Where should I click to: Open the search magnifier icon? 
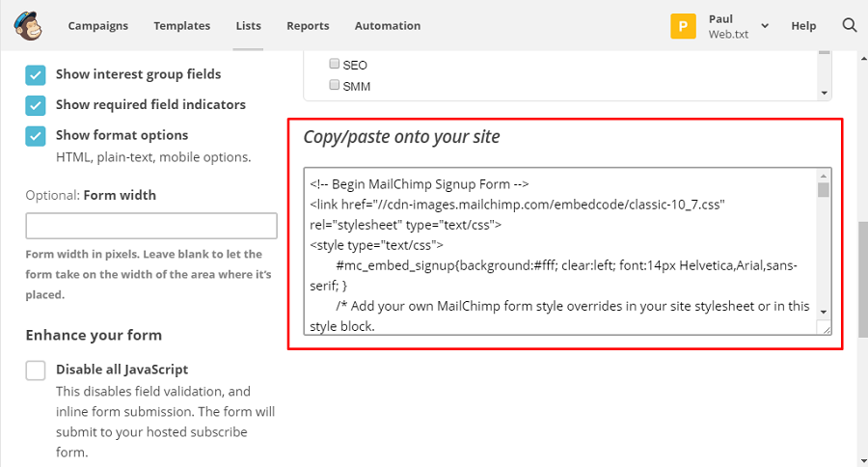pos(849,25)
